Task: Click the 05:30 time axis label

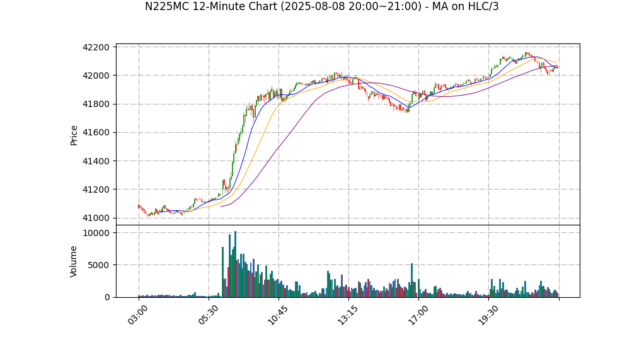Action: click(207, 315)
